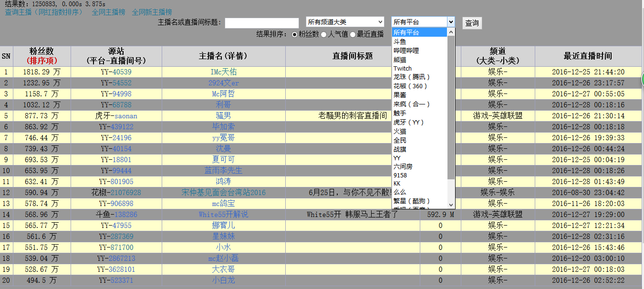Image resolution: width=644 pixels, height=289 pixels.
Task: Select the 最近直播 sort radio button
Action: point(353,34)
